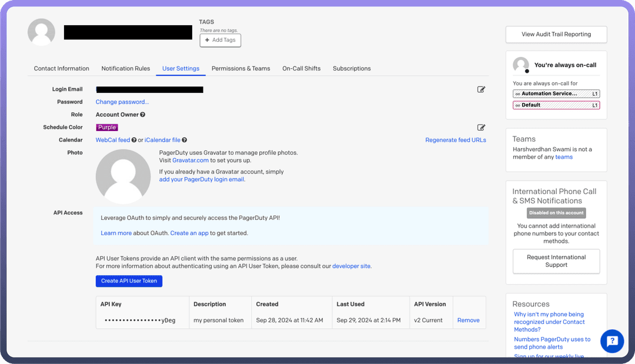Image resolution: width=635 pixels, height=364 pixels.
Task: Click the profile avatar at top left
Action: [41, 32]
